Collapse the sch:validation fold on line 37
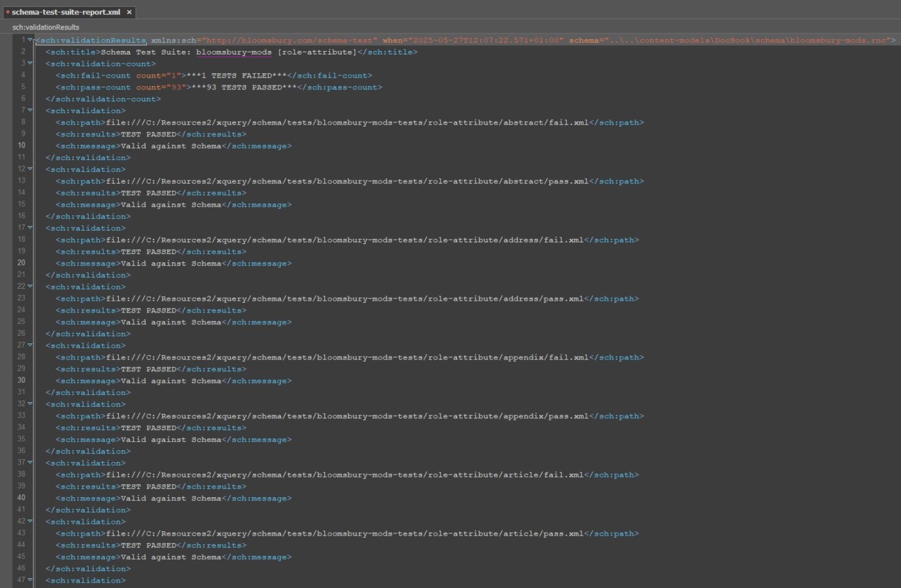This screenshot has height=588, width=901. [30, 463]
